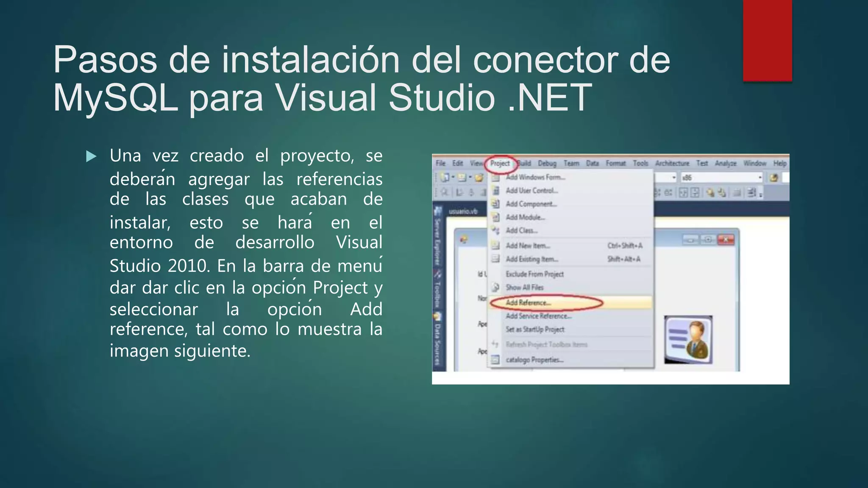The width and height of the screenshot is (868, 488).
Task: Open catalogo Properties from Project menu
Action: tap(570, 360)
